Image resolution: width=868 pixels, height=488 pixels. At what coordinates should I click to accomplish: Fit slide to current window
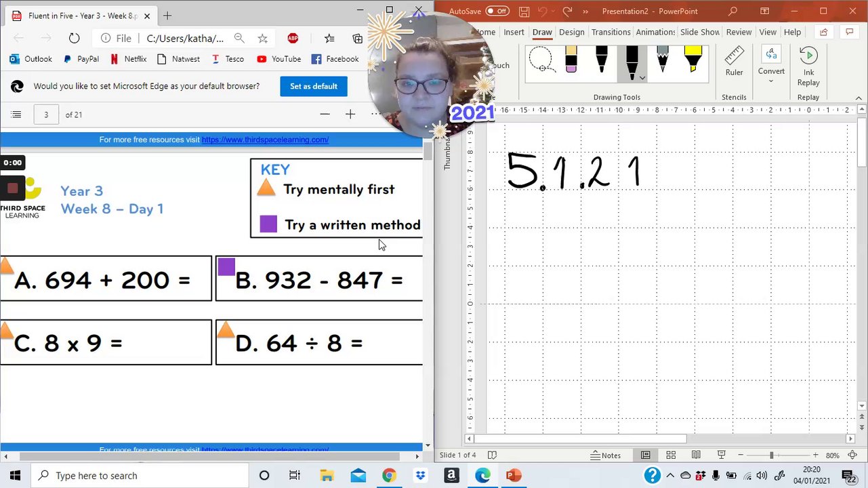click(x=853, y=455)
